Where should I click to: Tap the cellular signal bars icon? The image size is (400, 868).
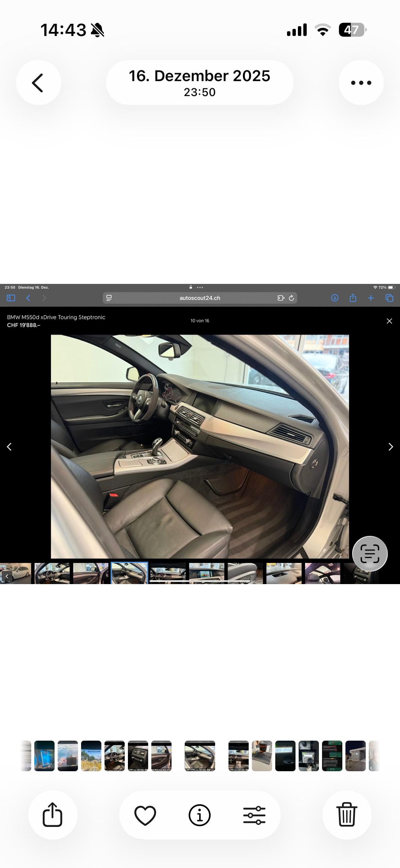tap(297, 30)
